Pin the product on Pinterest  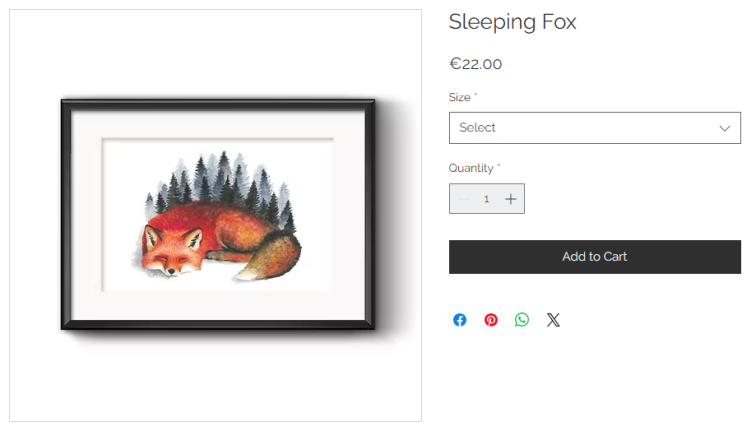[x=491, y=320]
